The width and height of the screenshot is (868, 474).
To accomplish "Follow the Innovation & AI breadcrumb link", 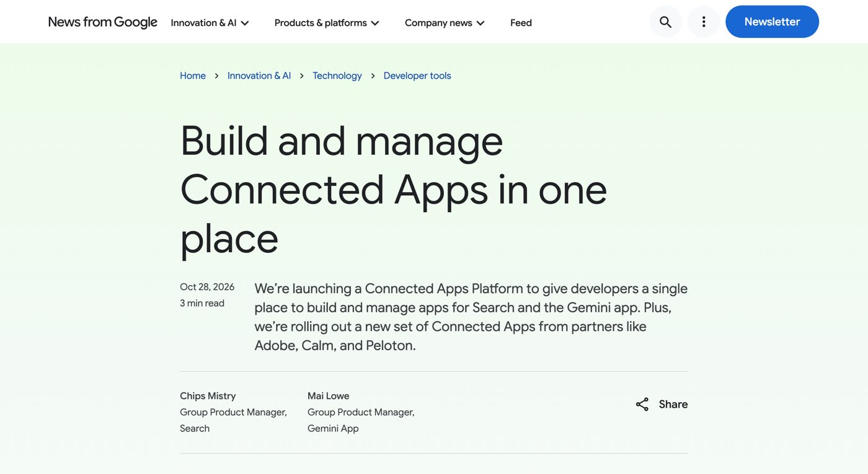I will [259, 76].
